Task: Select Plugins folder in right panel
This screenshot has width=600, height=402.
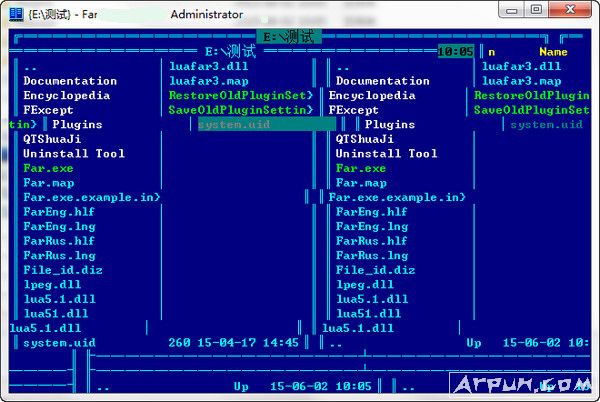Action: (x=390, y=125)
